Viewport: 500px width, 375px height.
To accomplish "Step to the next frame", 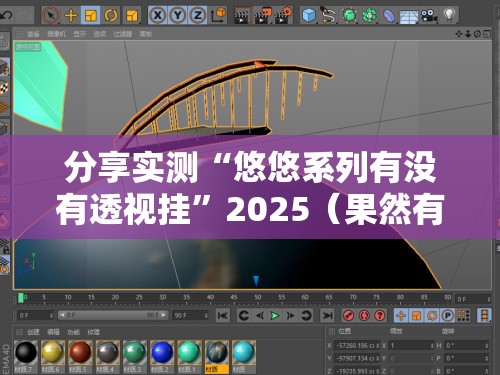I will [290, 315].
